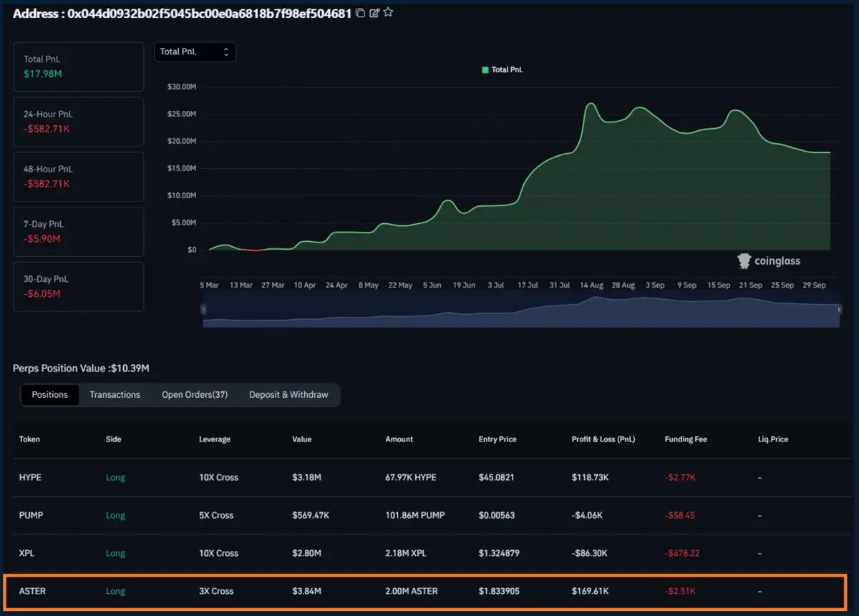Click the -$86.30K PnL cell
This screenshot has height=616, width=859.
589,553
